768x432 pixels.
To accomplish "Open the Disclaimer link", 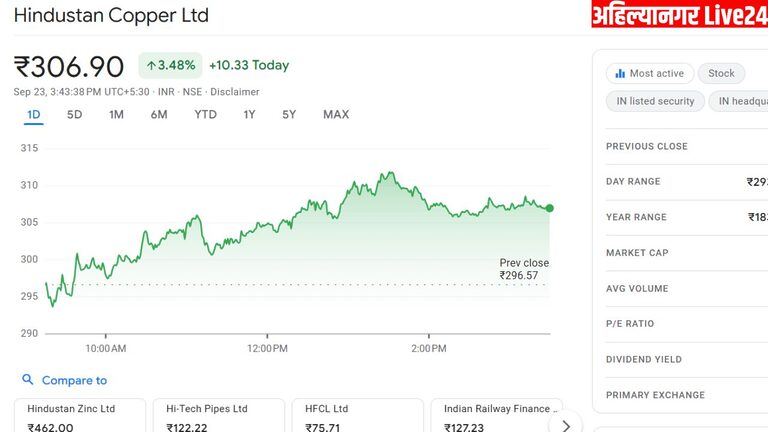I will pos(235,92).
